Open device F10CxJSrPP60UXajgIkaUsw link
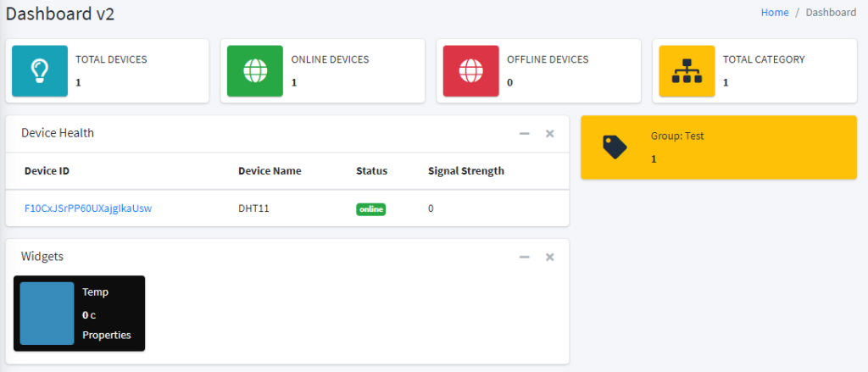This screenshot has height=372, width=868. [88, 208]
